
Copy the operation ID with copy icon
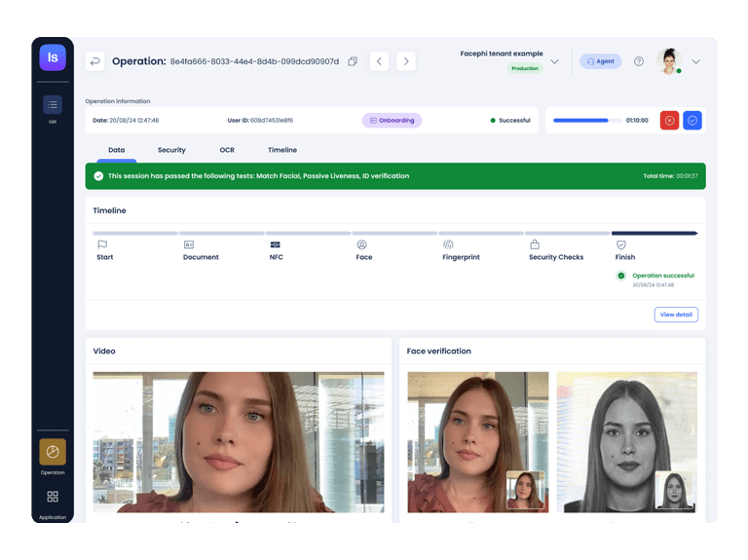[x=353, y=61]
